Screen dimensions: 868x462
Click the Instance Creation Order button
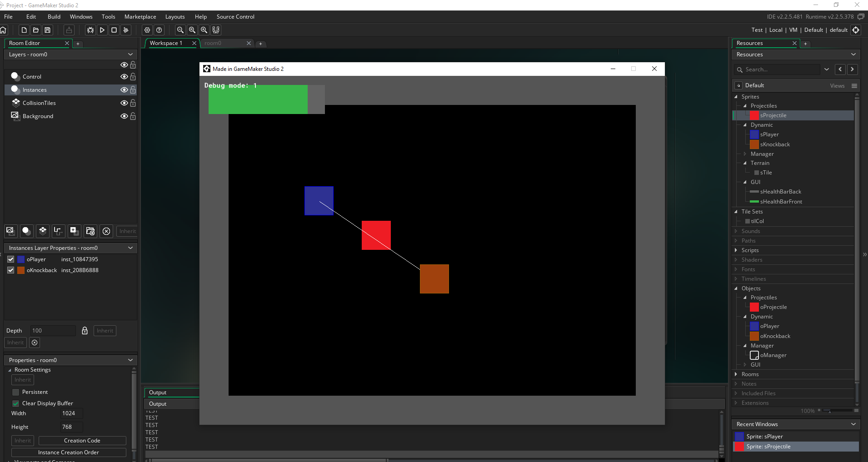pos(68,452)
